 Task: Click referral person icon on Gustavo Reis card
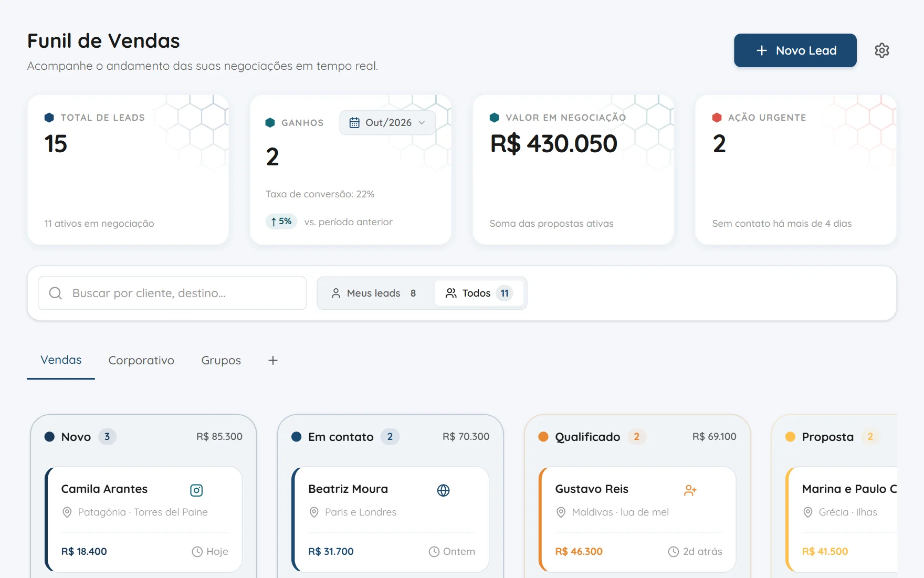[690, 490]
